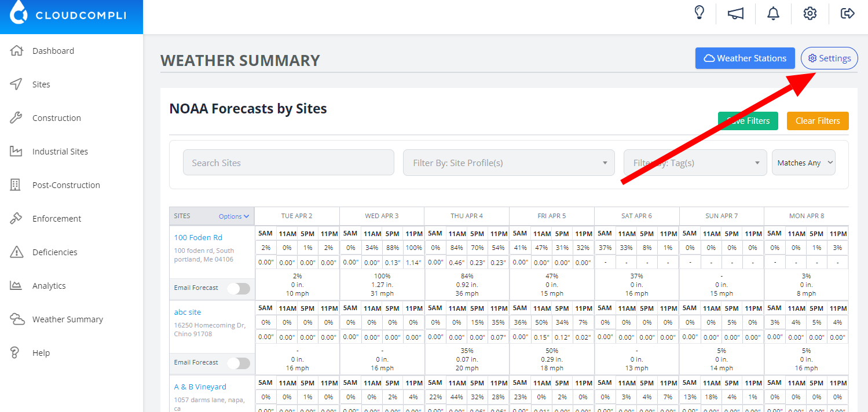Click the 0.92 in. Thursday summary
Image resolution: width=868 pixels, height=412 pixels.
click(467, 285)
